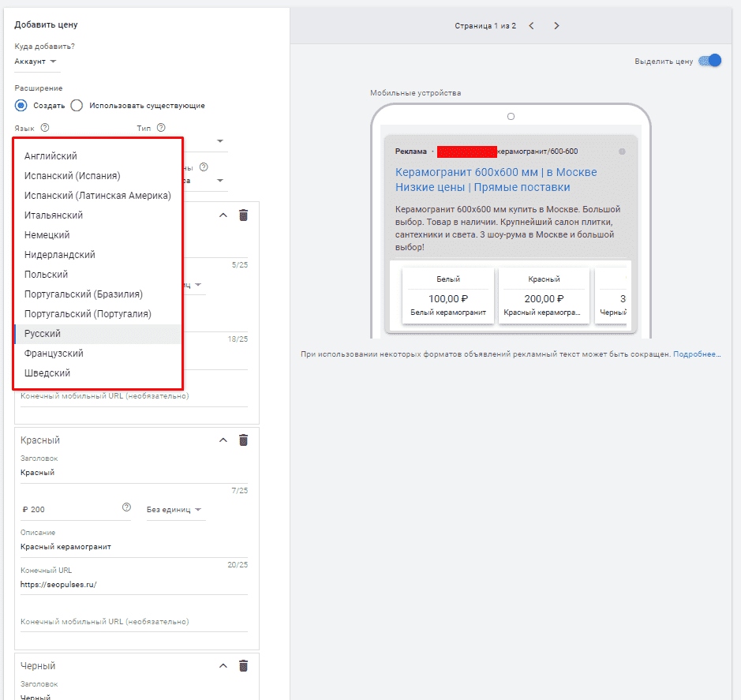Choose Испанский (Латинская Америка) option
This screenshot has width=741, height=700.
pyautogui.click(x=98, y=196)
